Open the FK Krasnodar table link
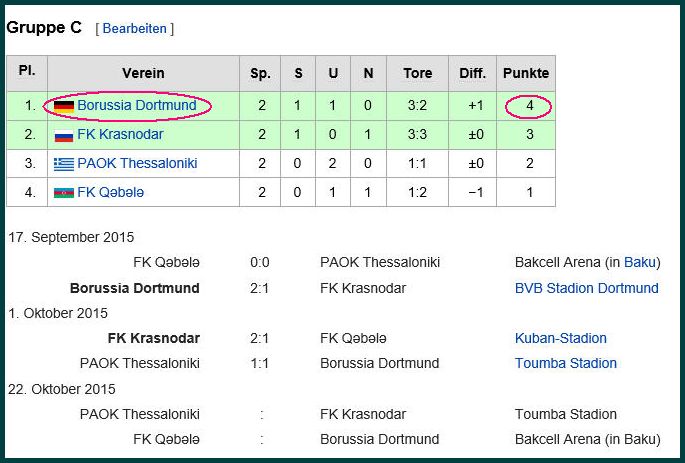 coord(120,134)
